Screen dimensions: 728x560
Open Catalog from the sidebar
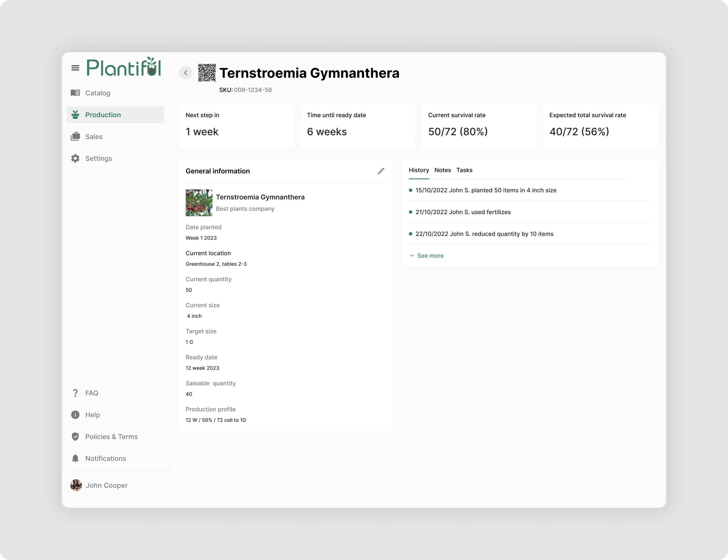click(97, 93)
